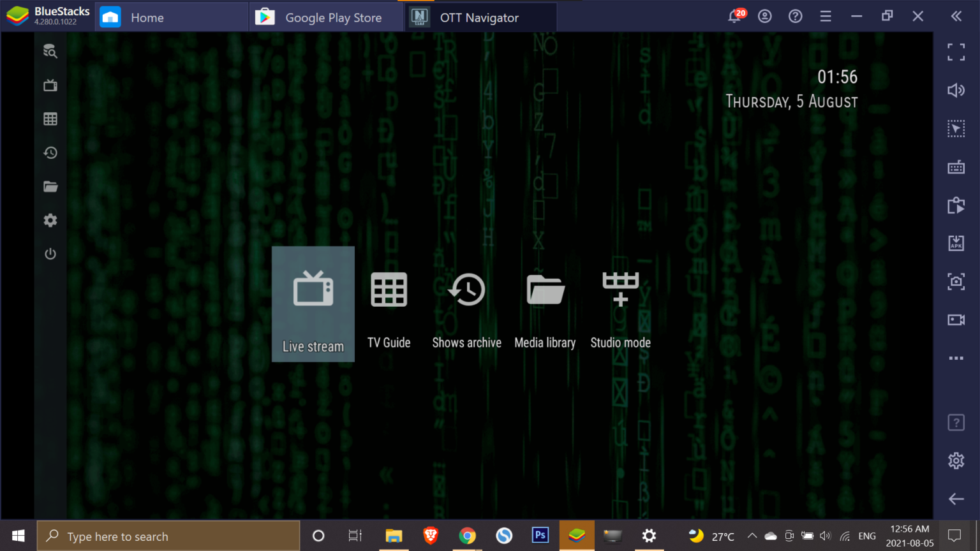Open channel search in OTT Navigator sidebar
Viewport: 980px width, 551px height.
50,51
